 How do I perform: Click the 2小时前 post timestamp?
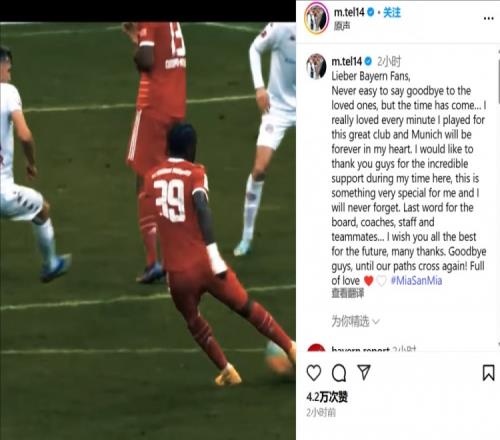(321, 413)
